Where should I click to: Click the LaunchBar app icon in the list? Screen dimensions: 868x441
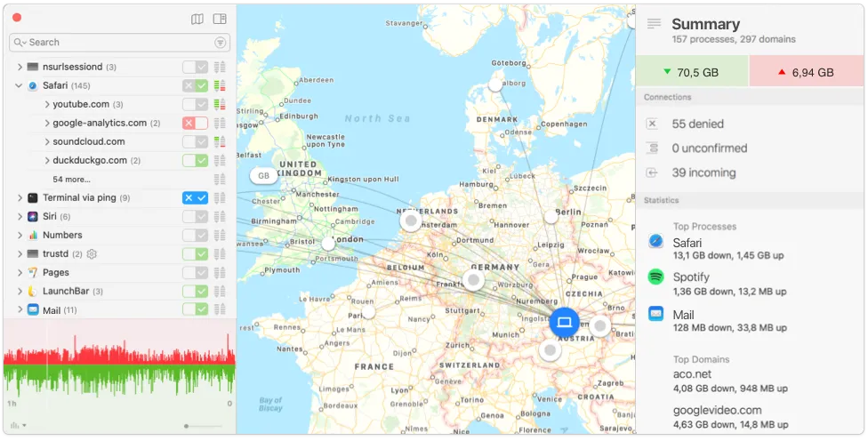pyautogui.click(x=33, y=291)
